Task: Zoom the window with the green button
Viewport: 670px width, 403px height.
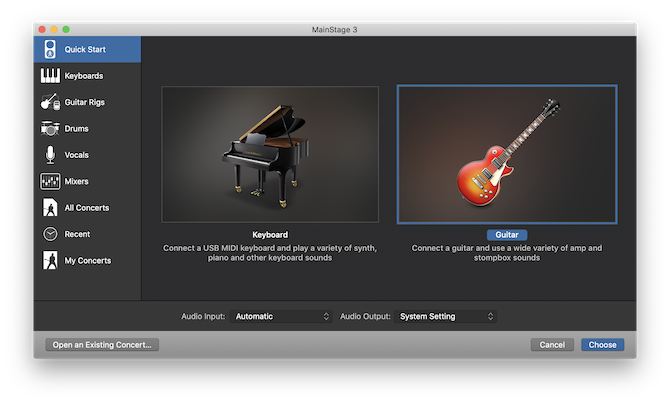Action: tap(66, 29)
